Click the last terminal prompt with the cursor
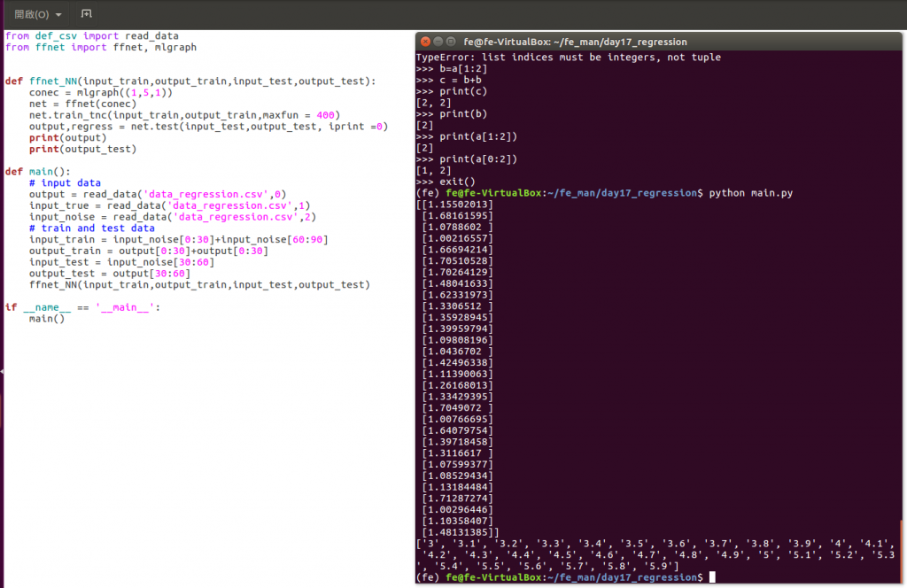This screenshot has width=907, height=588. click(566, 577)
